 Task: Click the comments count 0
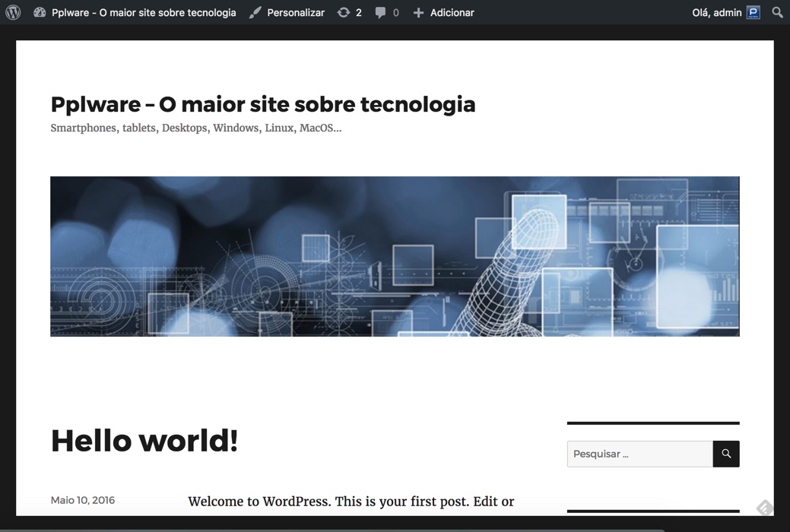coord(396,13)
